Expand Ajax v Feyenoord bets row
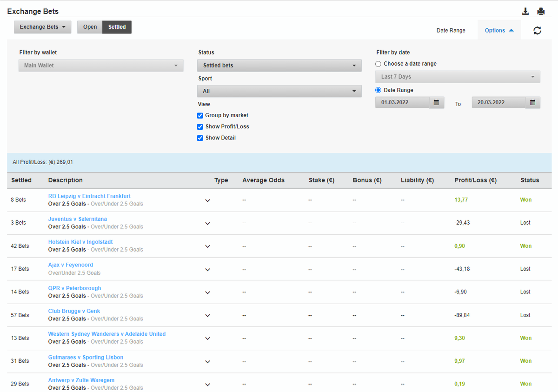Screen dimensions: 558x392 click(208, 269)
